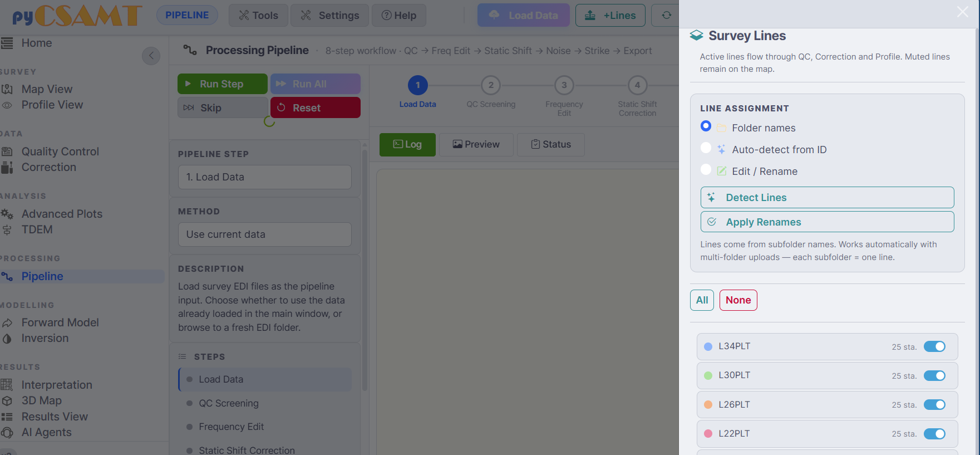Click the Skip button
The width and height of the screenshot is (980, 455).
click(x=223, y=107)
